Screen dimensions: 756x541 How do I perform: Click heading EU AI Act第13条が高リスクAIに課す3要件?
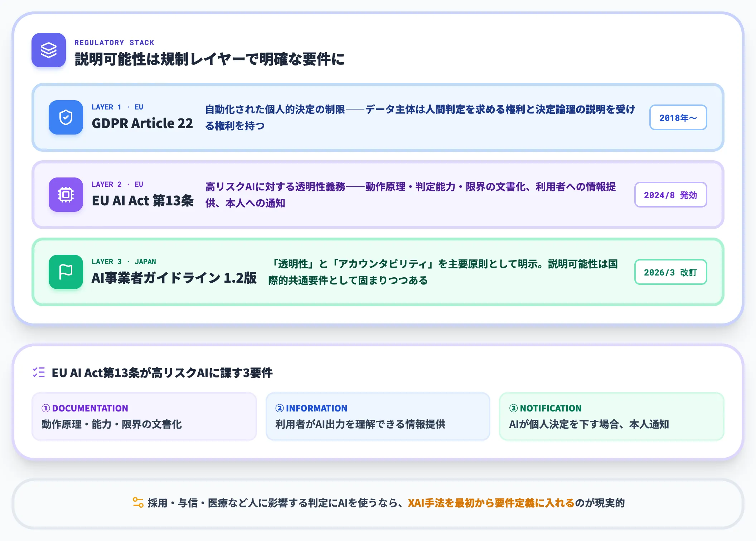(x=162, y=373)
